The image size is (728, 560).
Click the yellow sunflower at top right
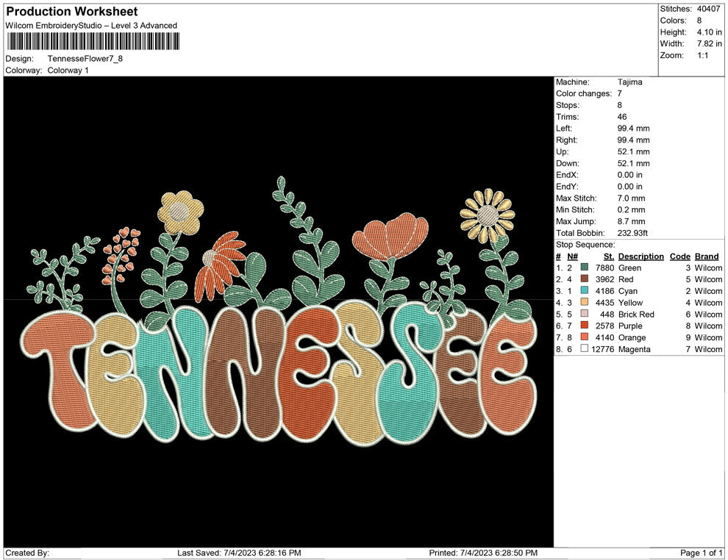tap(487, 216)
